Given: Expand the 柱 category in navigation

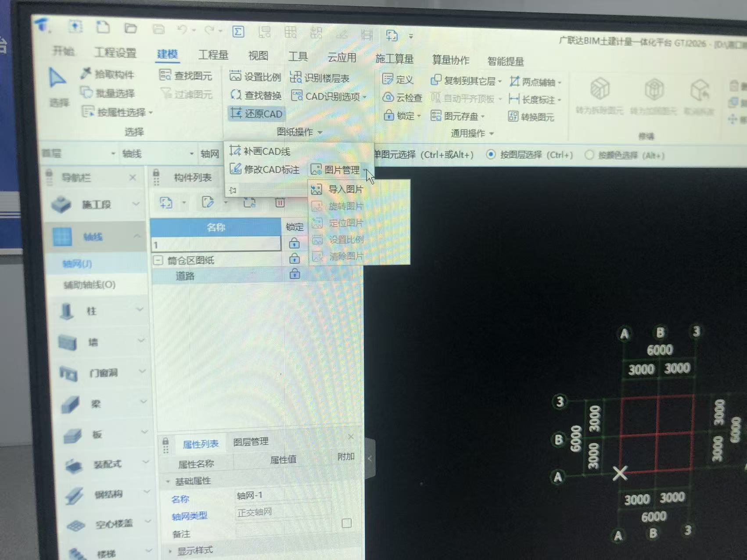Looking at the screenshot, I should (x=140, y=309).
